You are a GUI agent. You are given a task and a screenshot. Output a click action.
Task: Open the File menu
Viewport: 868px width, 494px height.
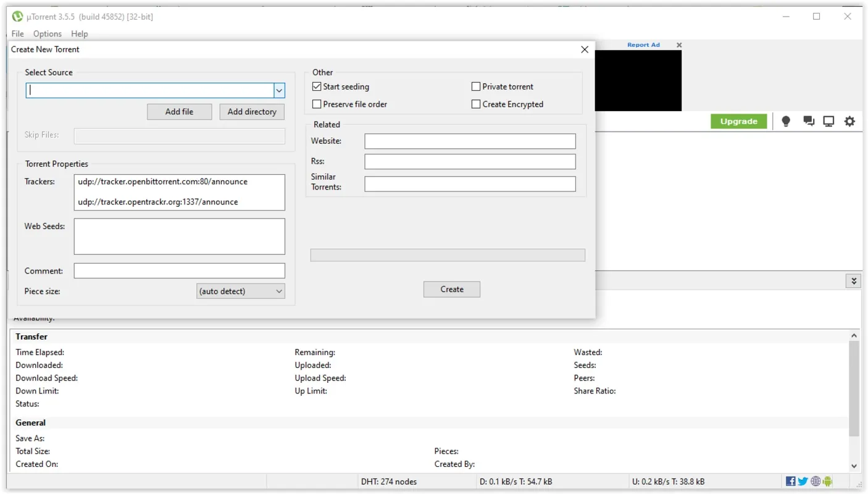18,34
